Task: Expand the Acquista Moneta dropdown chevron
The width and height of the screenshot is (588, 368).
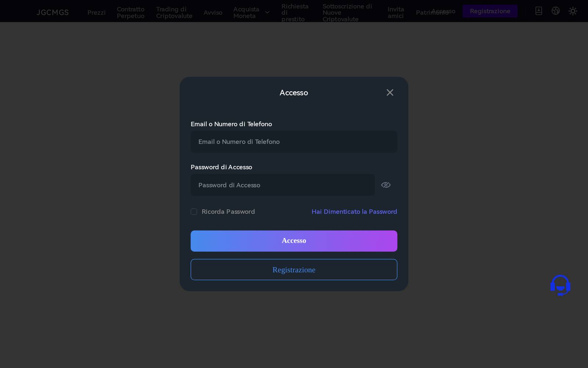Action: [x=267, y=13]
